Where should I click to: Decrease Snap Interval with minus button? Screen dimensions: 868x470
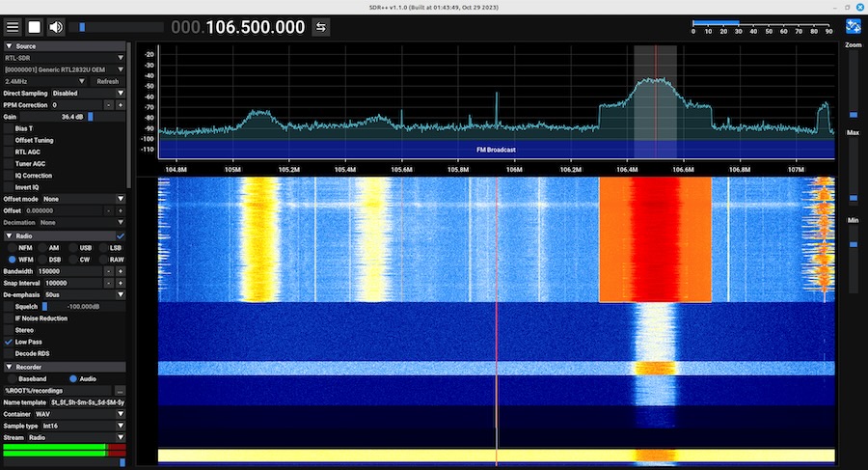coord(108,283)
